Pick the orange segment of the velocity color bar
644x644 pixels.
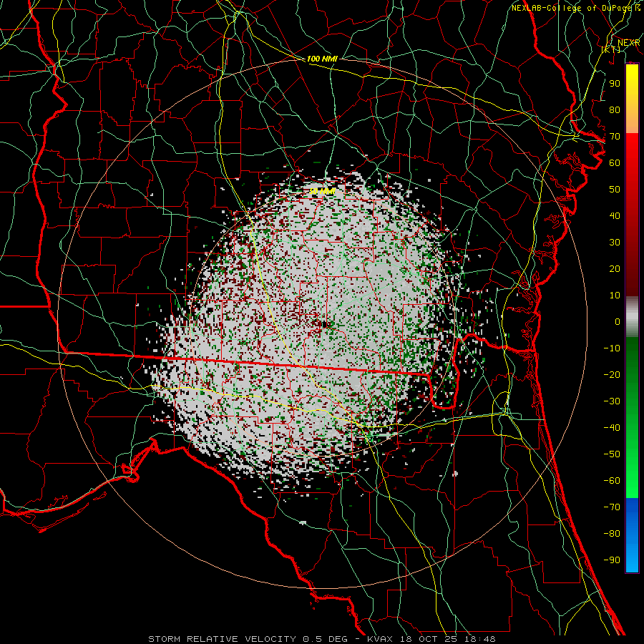(x=632, y=121)
